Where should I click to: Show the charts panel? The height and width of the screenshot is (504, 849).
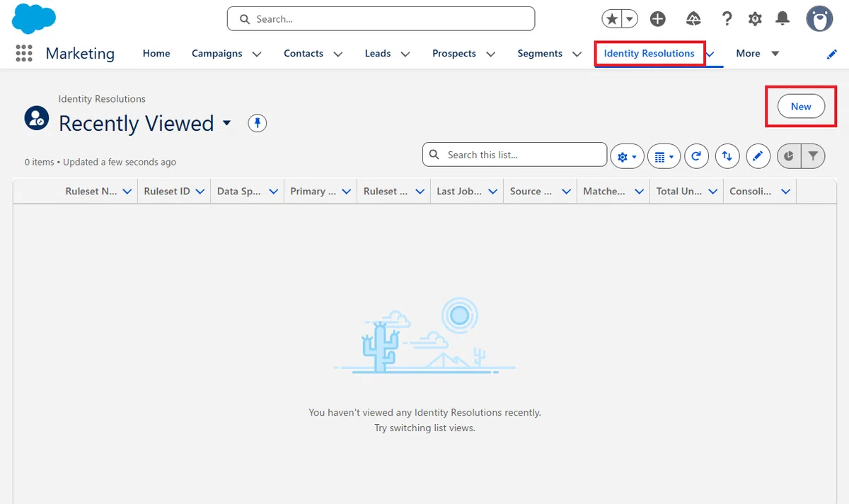point(789,156)
